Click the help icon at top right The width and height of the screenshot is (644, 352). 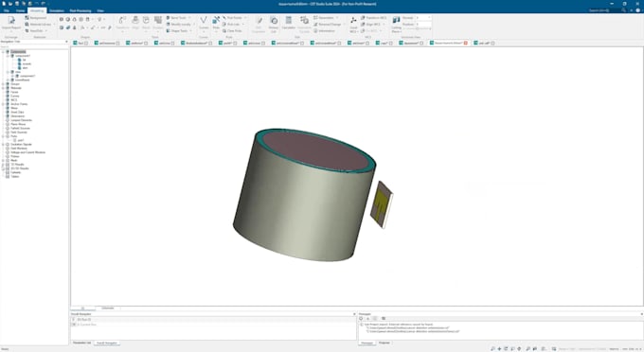point(637,10)
